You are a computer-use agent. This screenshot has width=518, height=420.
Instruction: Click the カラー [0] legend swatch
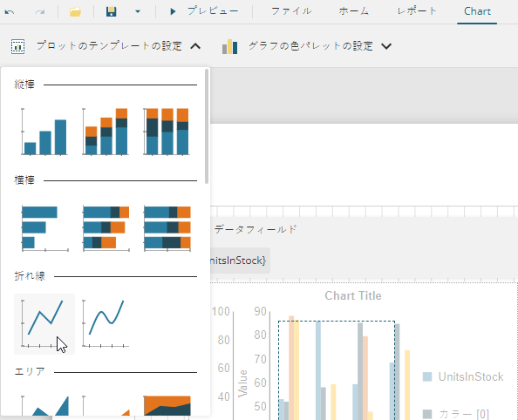[x=427, y=414]
